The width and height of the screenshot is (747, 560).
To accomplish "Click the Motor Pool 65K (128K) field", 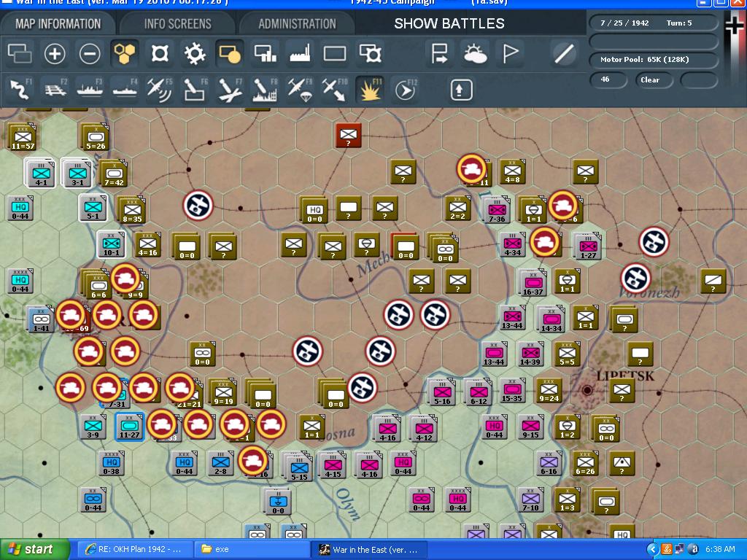I will coord(653,60).
